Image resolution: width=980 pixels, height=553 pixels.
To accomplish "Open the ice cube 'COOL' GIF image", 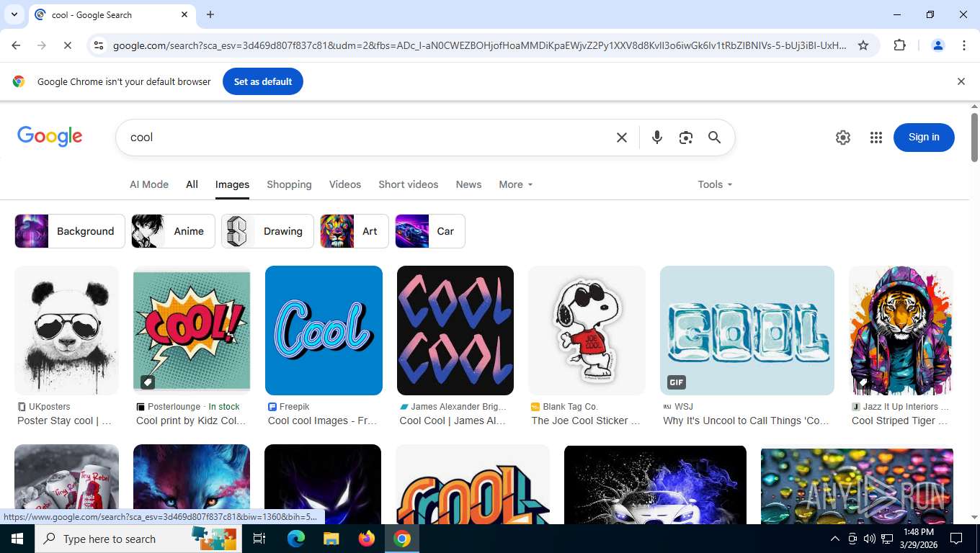I will (x=747, y=331).
